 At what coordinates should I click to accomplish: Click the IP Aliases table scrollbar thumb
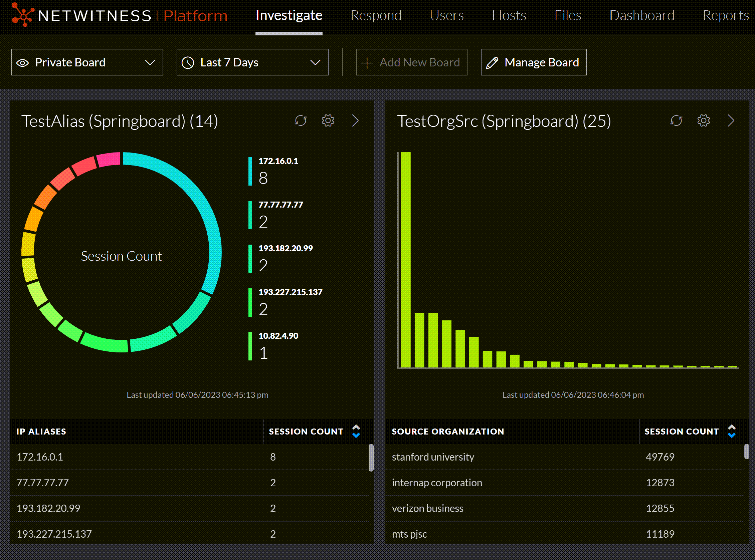371,458
